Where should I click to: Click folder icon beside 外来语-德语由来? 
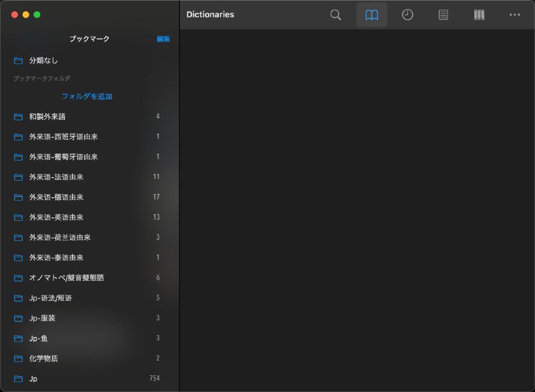tap(18, 197)
